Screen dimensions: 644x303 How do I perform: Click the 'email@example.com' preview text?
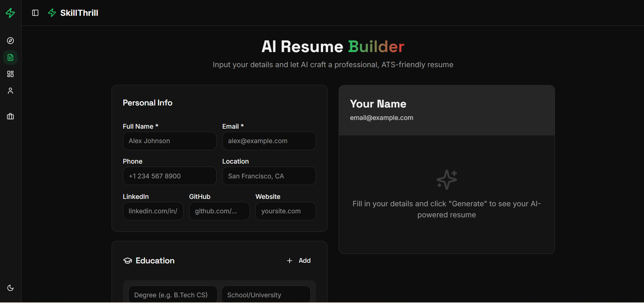(382, 118)
